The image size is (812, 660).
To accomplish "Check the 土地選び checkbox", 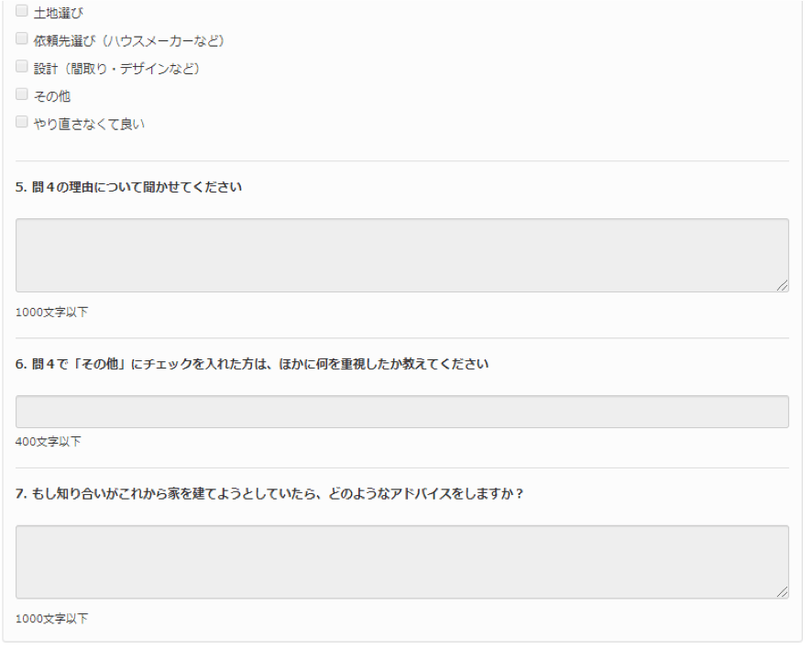I will click(21, 11).
